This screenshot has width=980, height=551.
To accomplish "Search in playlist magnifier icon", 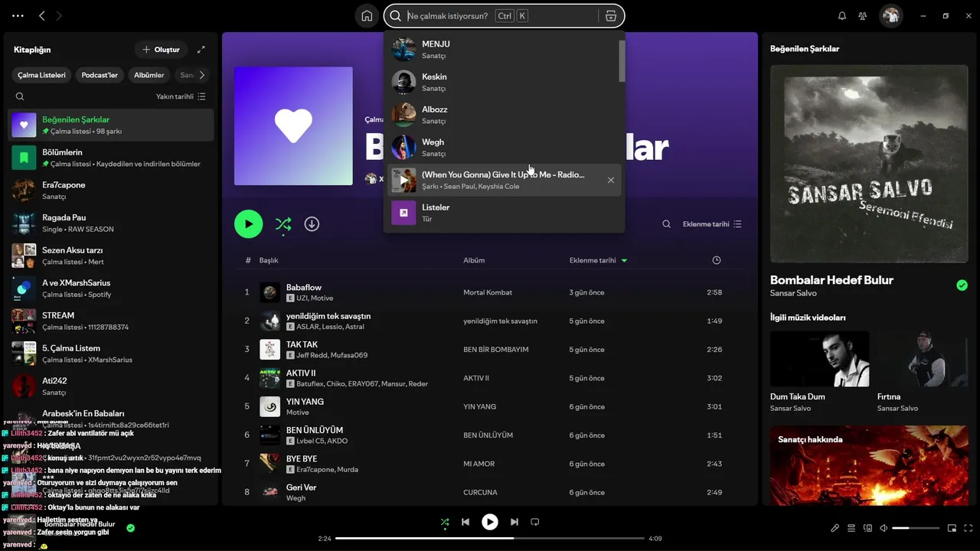I will coord(666,224).
